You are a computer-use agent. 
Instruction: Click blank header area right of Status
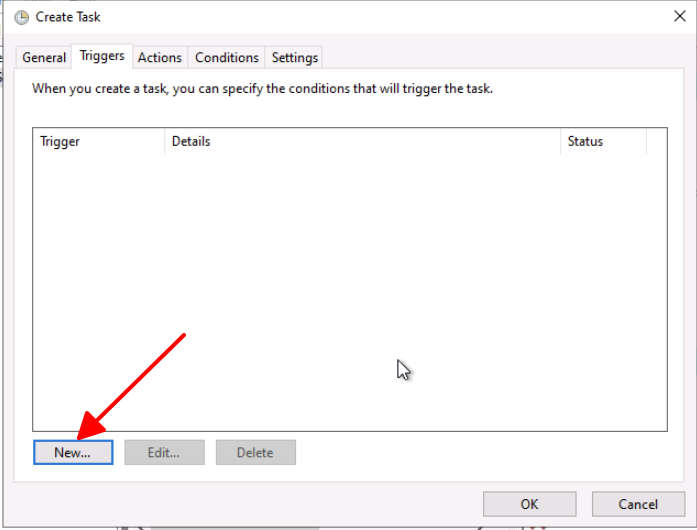pos(656,142)
